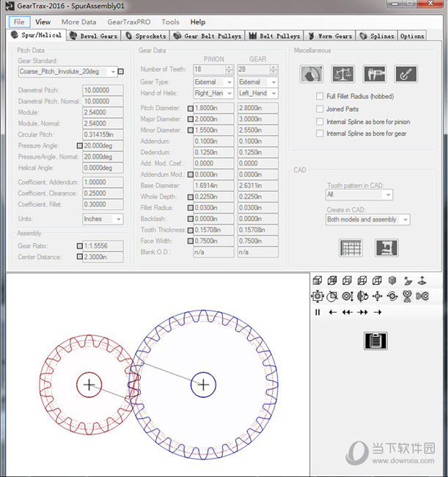This screenshot has height=477, width=448.
Task: Open the View menu
Action: click(43, 22)
